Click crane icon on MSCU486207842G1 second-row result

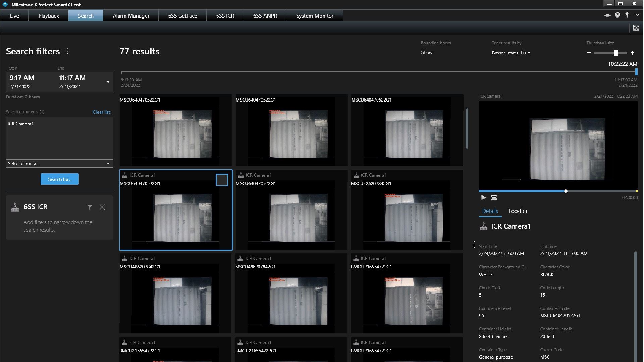[x=356, y=175]
